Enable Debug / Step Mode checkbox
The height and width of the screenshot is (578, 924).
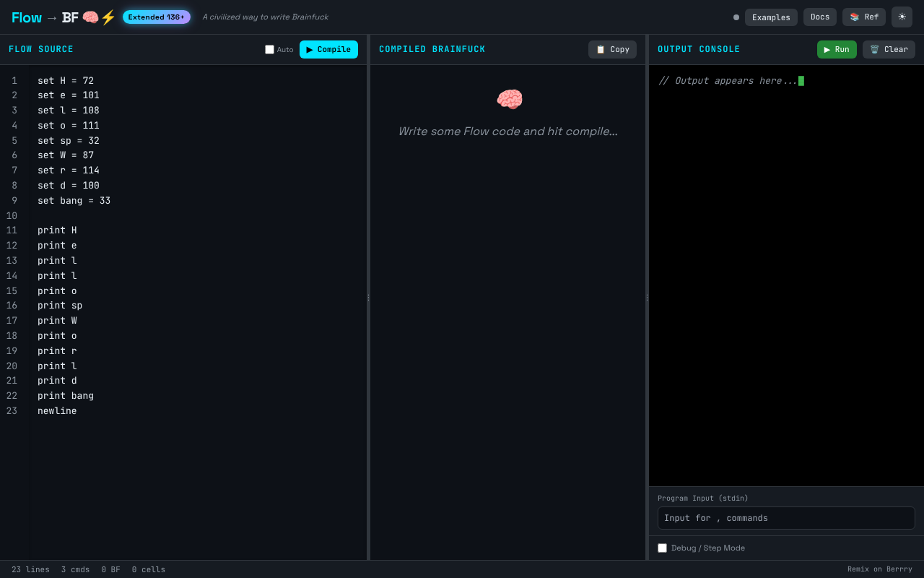[662, 548]
